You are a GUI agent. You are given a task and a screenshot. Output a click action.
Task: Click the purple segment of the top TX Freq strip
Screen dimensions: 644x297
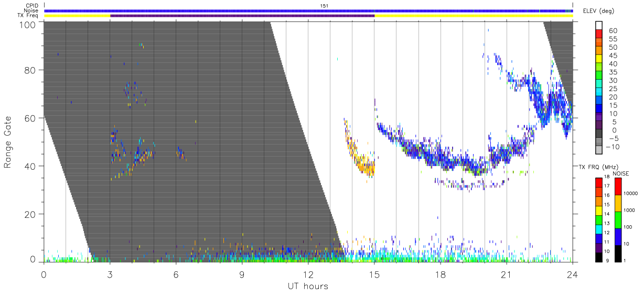[x=242, y=16]
